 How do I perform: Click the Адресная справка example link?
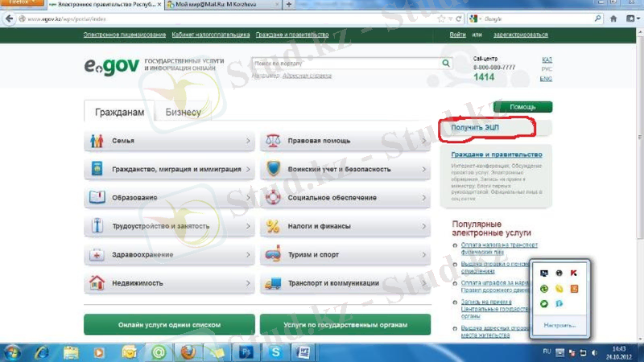point(307,76)
